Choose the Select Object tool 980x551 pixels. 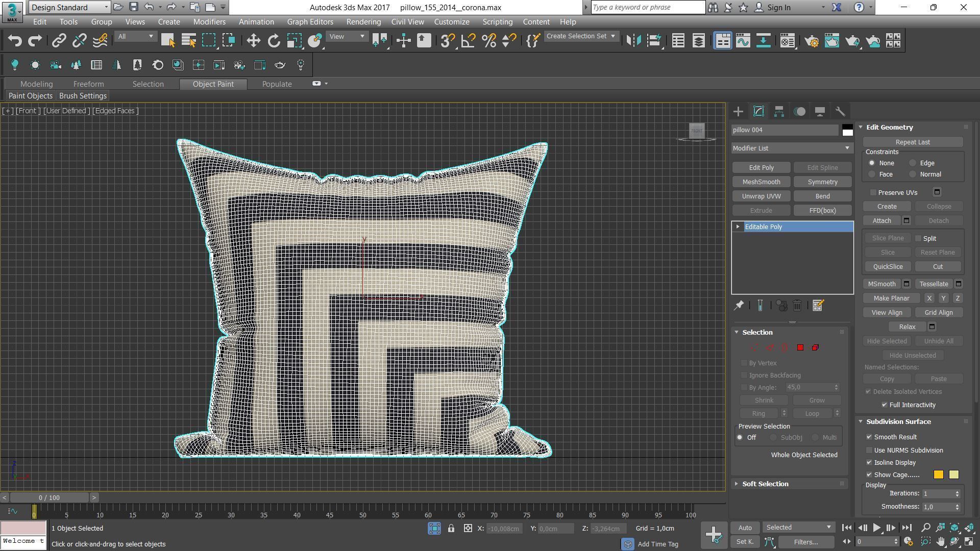pos(168,41)
